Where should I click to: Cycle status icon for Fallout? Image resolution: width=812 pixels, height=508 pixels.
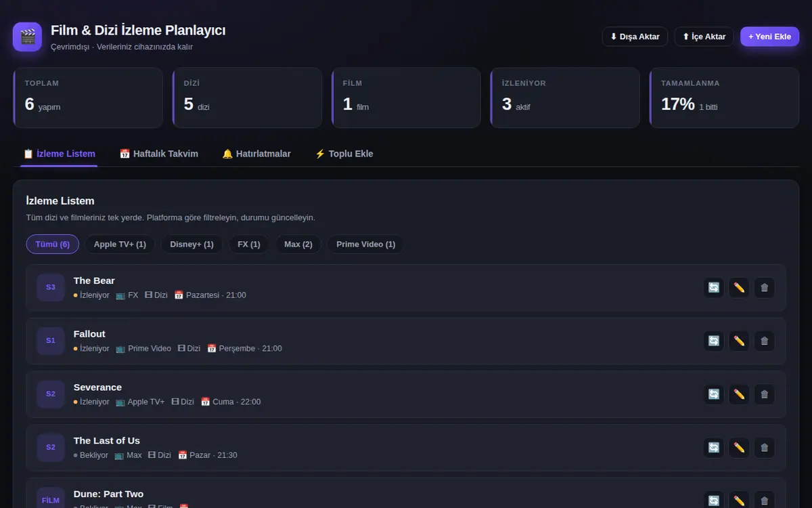pyautogui.click(x=714, y=341)
